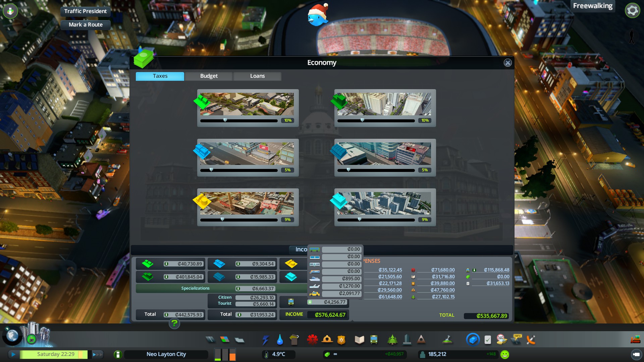Click the Mark a Route button
The height and width of the screenshot is (362, 644).
tap(85, 25)
